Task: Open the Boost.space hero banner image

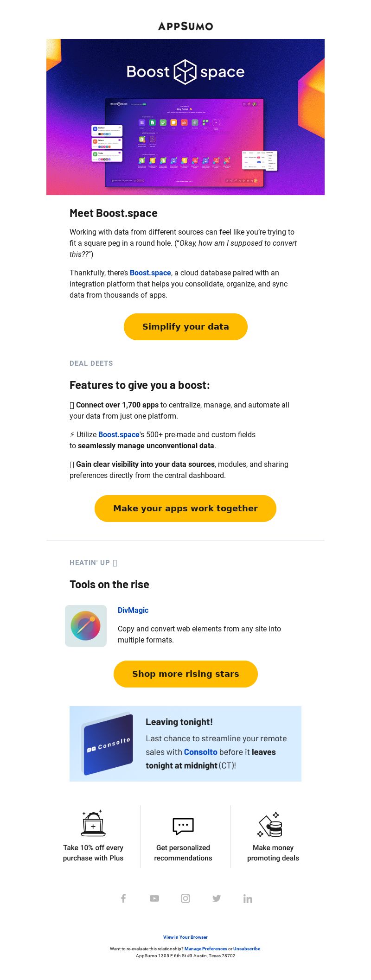Action: [185, 117]
